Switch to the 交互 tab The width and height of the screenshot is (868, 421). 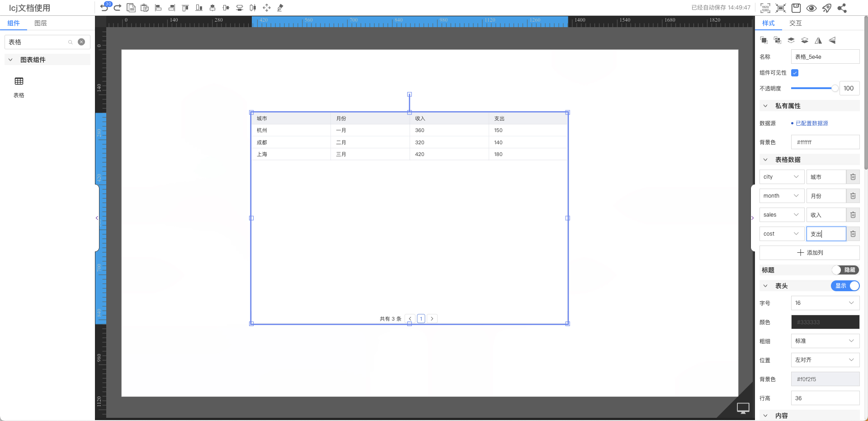click(x=795, y=23)
